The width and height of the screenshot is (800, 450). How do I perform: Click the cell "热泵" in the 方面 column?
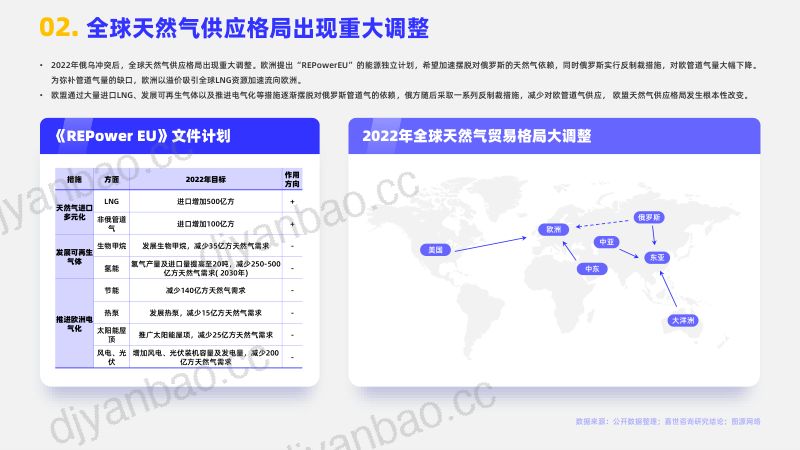[x=112, y=313]
